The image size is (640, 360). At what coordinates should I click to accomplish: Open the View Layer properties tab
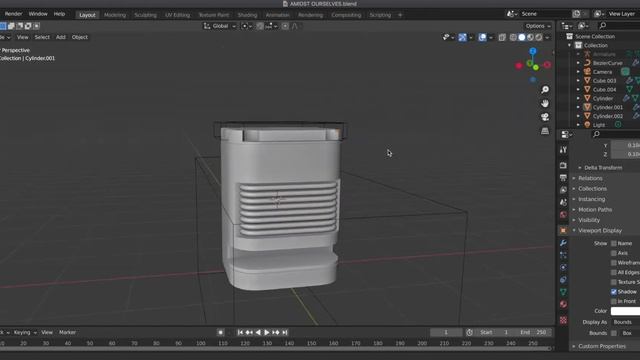point(563,190)
